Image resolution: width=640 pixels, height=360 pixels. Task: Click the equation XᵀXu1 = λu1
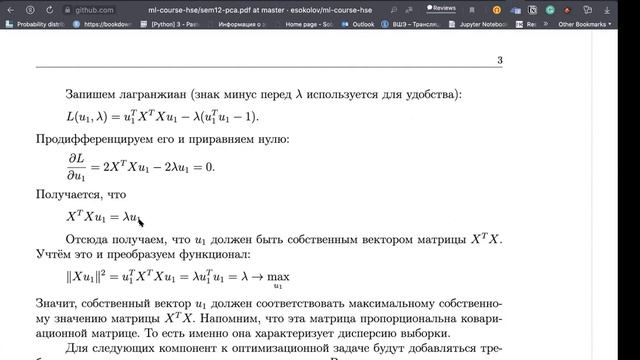(x=103, y=217)
